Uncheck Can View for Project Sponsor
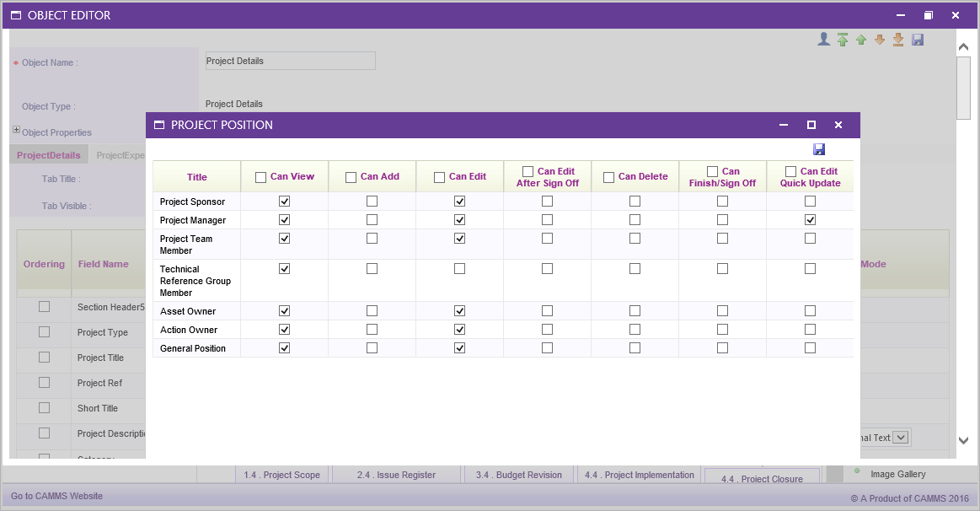980x511 pixels. click(284, 202)
